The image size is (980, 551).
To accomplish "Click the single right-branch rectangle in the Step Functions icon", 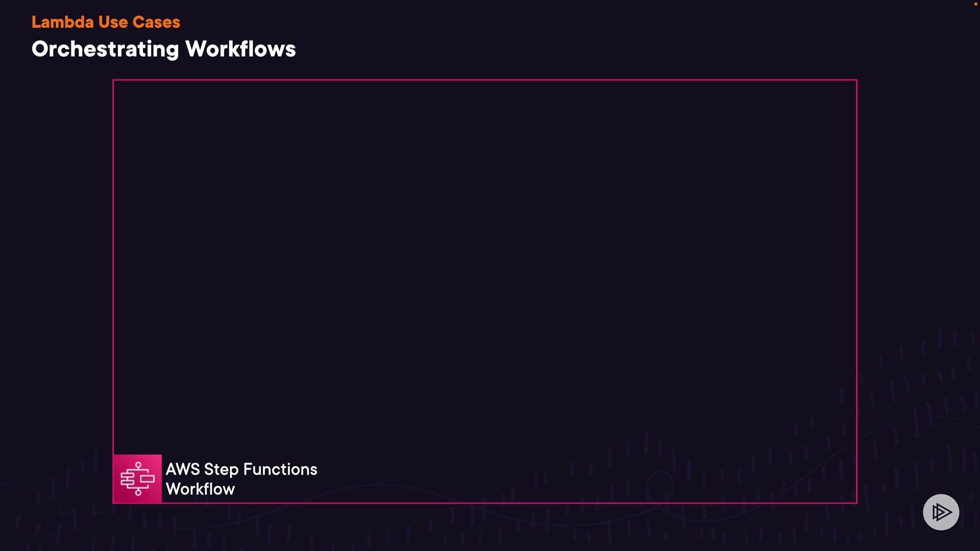I will pos(148,479).
